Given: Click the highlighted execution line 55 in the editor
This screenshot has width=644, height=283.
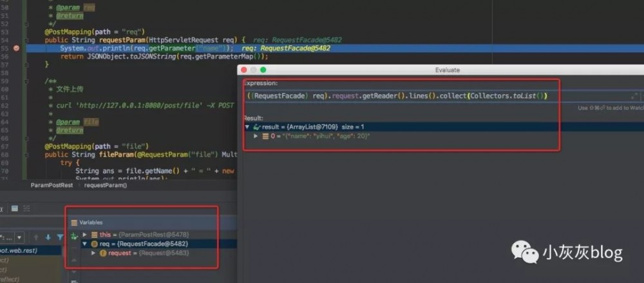Looking at the screenshot, I should click(335, 48).
